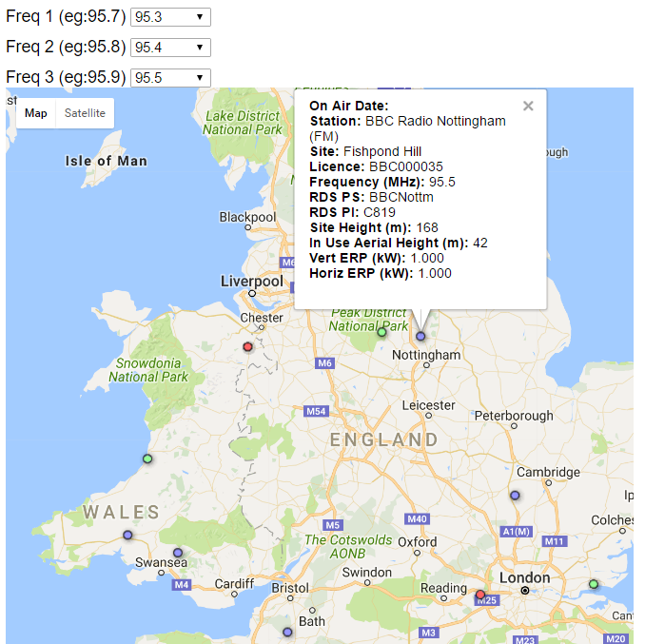Open the Freq 3 dropdown showing 95.5

[x=170, y=78]
